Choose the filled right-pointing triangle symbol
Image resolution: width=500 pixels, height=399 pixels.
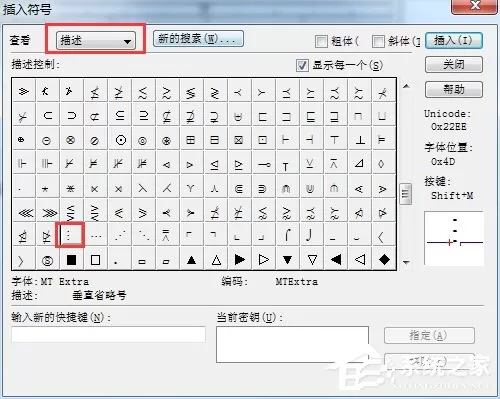pos(239,259)
